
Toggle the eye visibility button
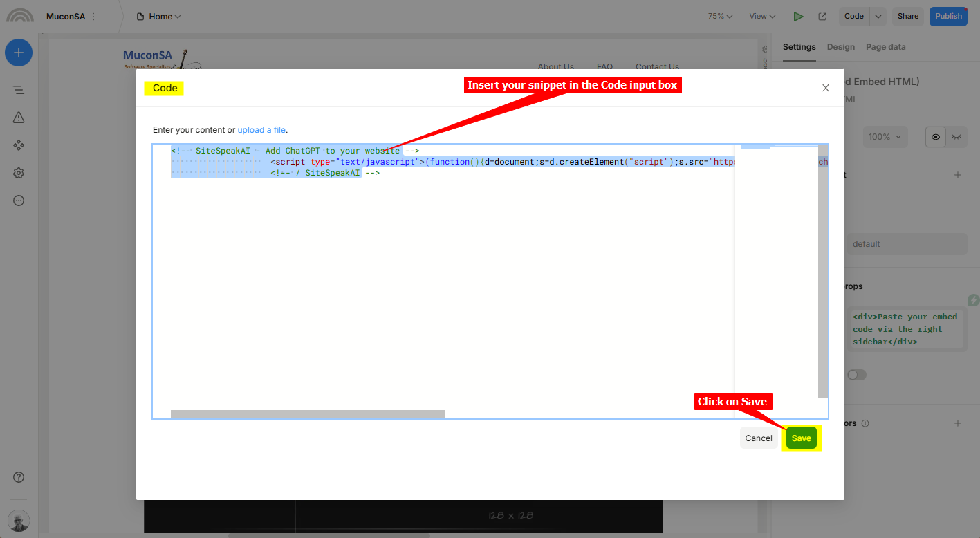coord(936,137)
